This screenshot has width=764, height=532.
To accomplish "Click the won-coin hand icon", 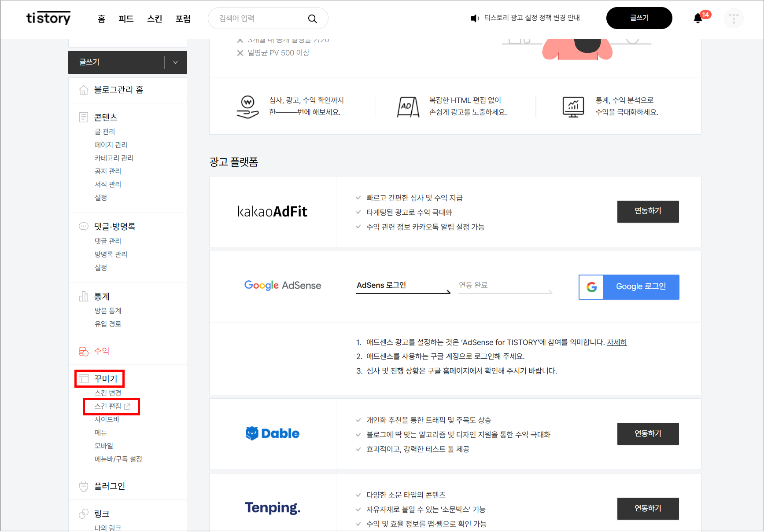I will pyautogui.click(x=247, y=107).
